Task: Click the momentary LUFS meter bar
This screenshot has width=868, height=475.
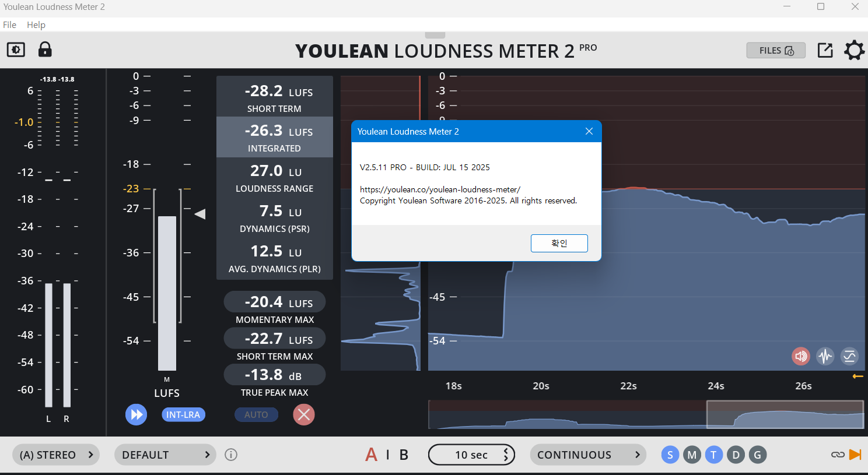Action: [x=167, y=293]
